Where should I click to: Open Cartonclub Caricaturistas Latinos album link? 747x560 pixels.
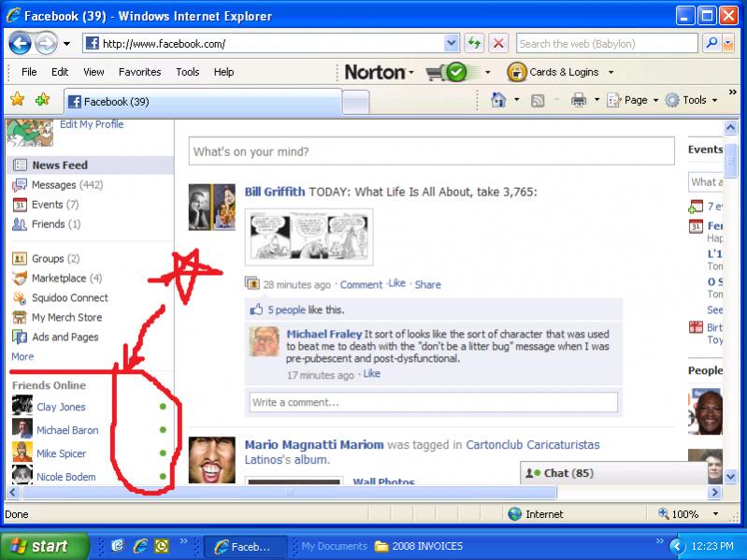click(422, 452)
